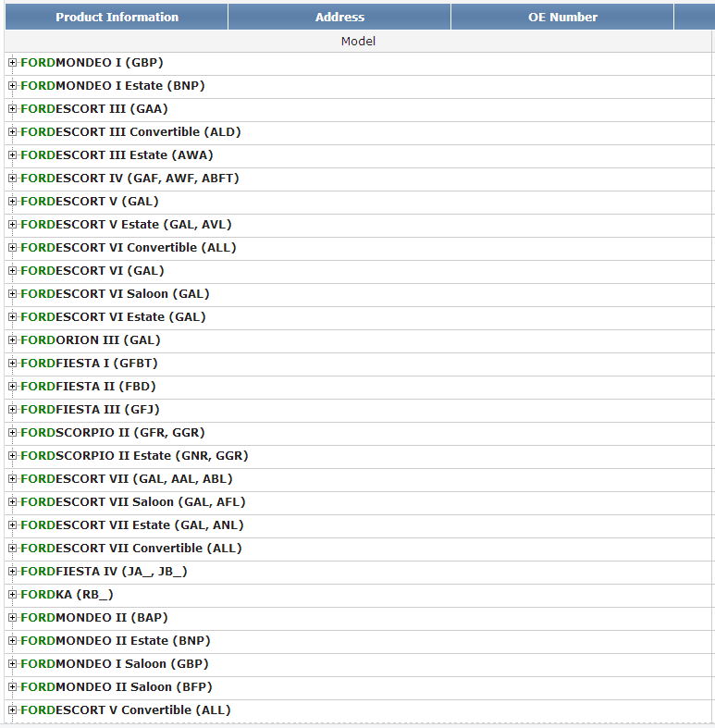Expand FORD FIESTA II (FBD) row
The image size is (715, 728).
coord(13,386)
